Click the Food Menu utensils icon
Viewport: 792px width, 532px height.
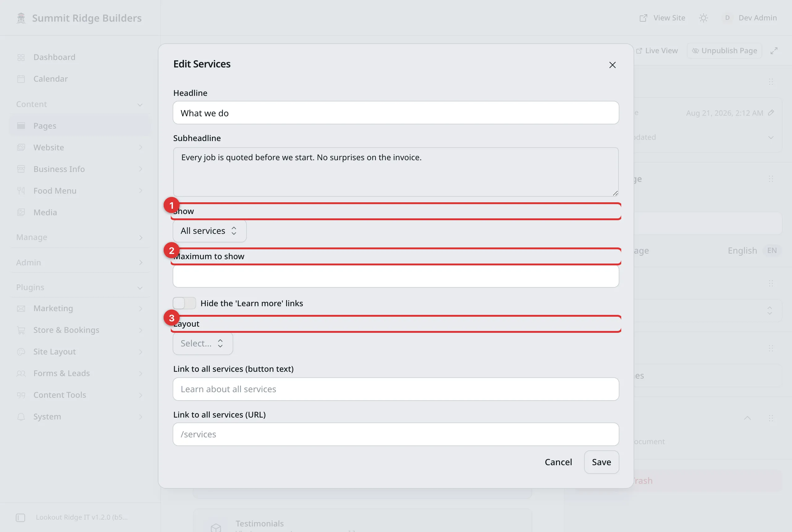coord(21,191)
